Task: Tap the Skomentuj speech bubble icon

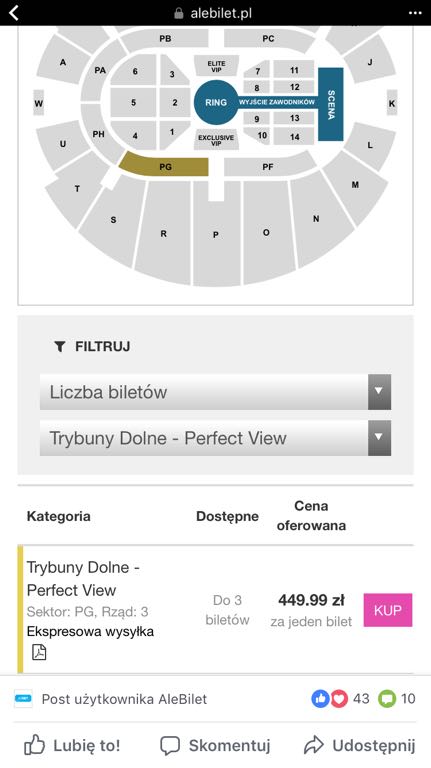Action: point(170,746)
